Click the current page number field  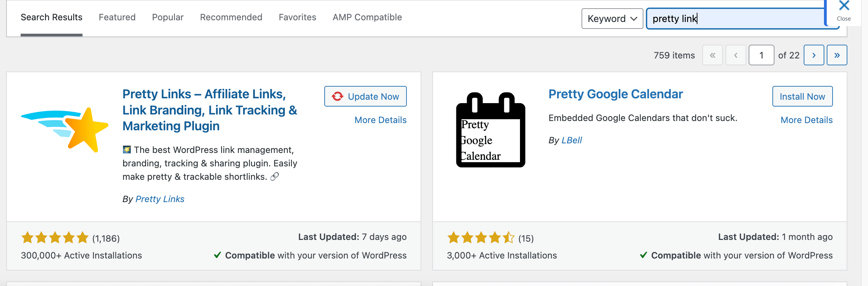tap(761, 55)
